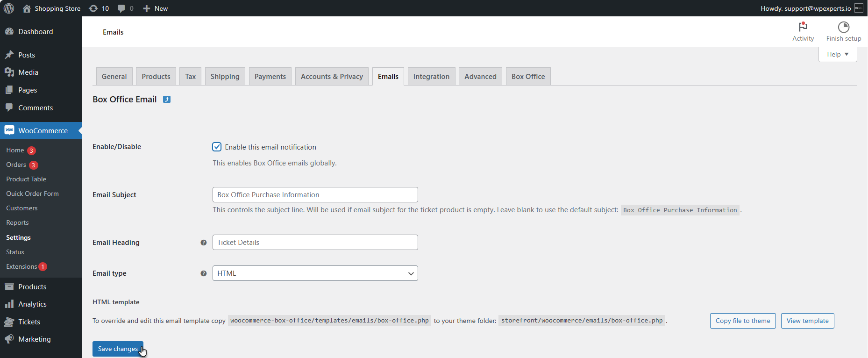Switch to the Advanced tab

pyautogui.click(x=481, y=77)
